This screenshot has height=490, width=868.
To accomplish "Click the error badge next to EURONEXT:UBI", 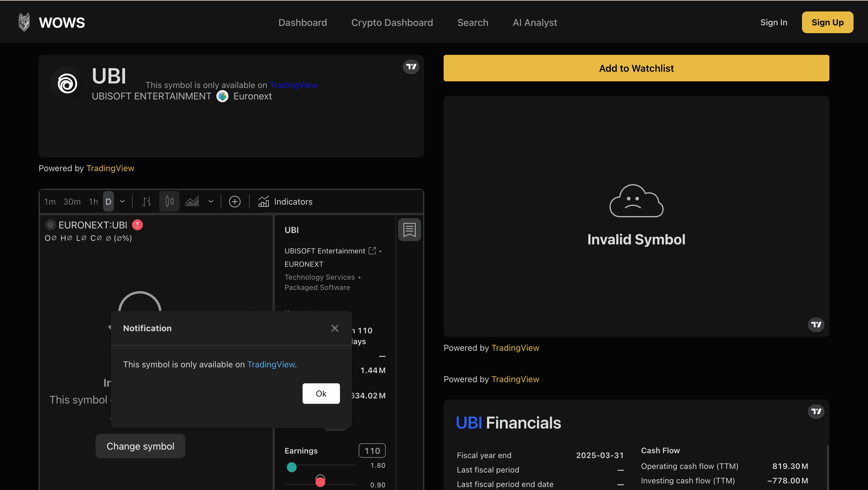I will (137, 225).
